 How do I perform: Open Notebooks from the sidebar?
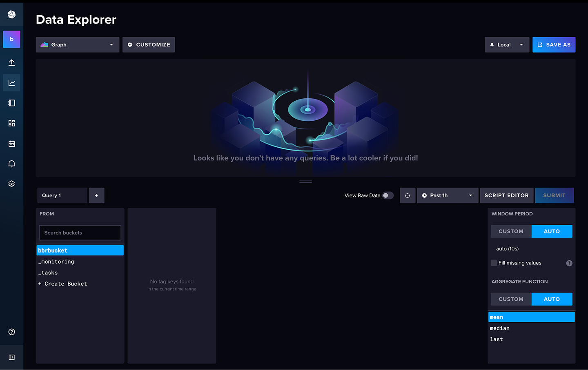[11, 103]
